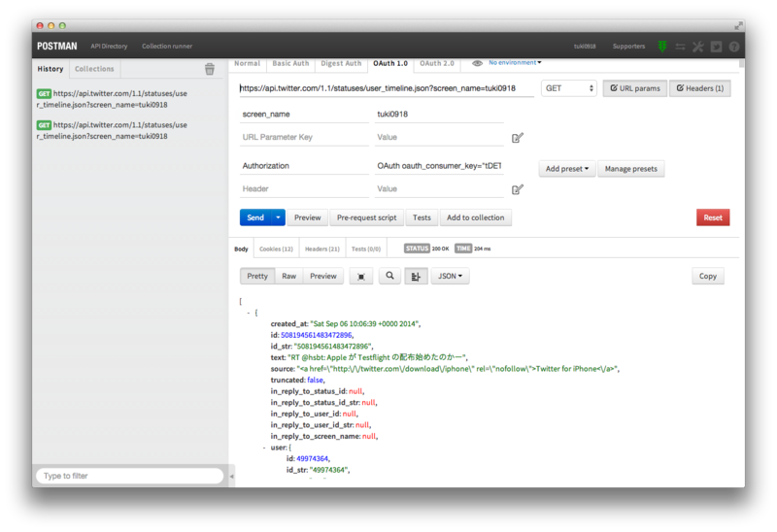The image size is (777, 532).
Task: Toggle the Headers (1) button
Action: (x=699, y=88)
